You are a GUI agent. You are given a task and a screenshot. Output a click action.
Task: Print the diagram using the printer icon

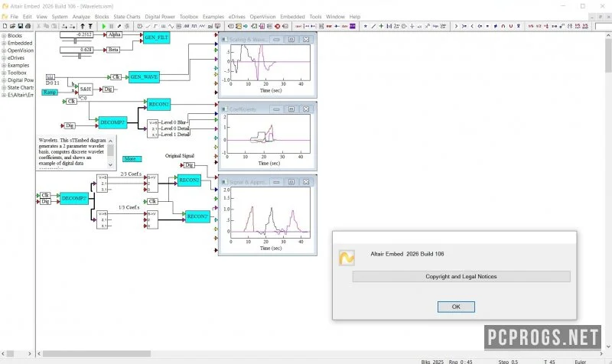click(28, 26)
